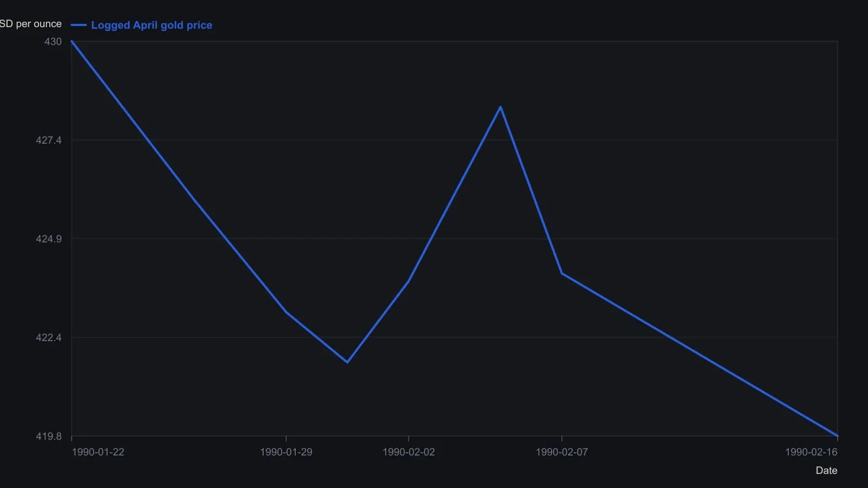Screen dimensions: 868x488
Task: Select the '427.4' y-axis label
Action: pyautogui.click(x=49, y=140)
